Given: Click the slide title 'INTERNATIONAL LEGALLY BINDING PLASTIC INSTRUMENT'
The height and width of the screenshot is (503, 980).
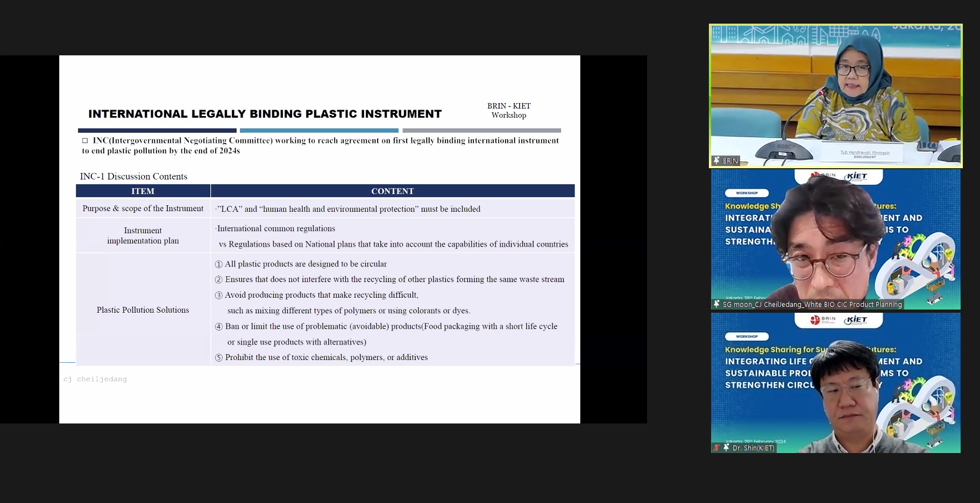Looking at the screenshot, I should (265, 114).
